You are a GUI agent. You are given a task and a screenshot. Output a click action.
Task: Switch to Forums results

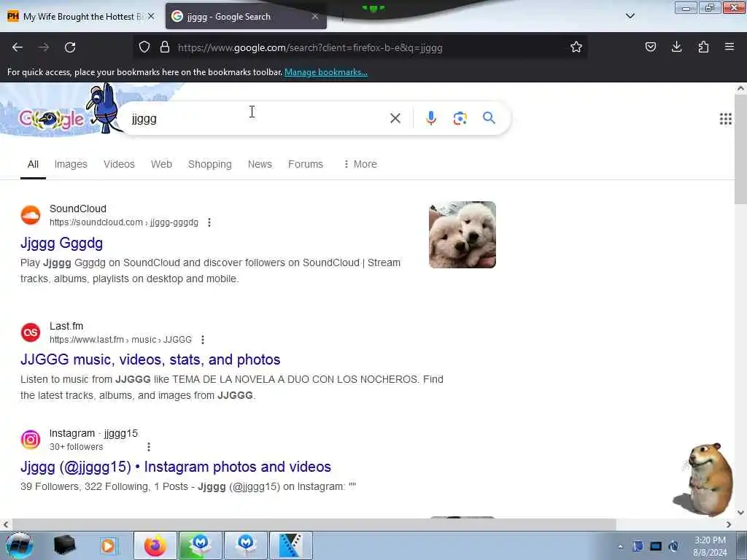pos(306,164)
